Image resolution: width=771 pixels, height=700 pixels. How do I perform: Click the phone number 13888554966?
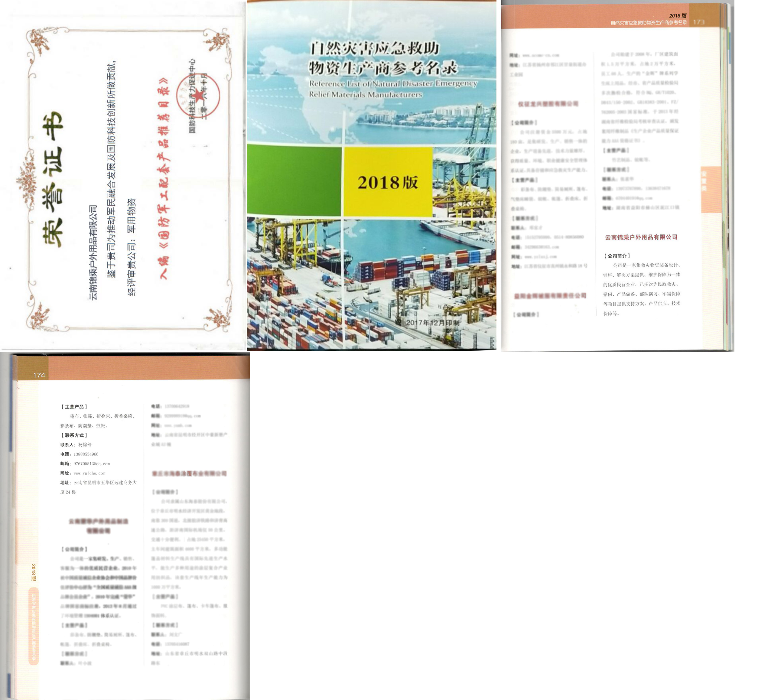(86, 454)
